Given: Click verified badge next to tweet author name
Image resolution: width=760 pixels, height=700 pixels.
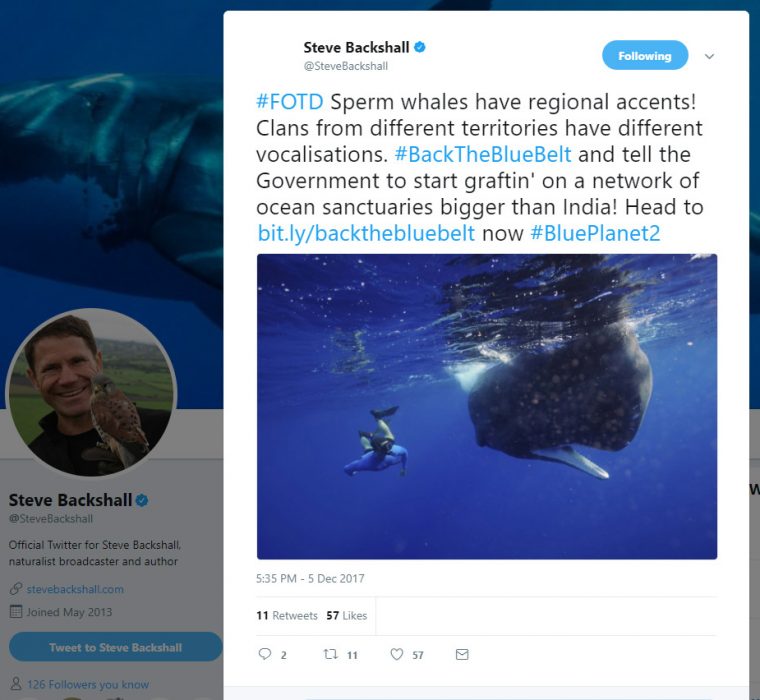Looking at the screenshot, I should point(421,47).
